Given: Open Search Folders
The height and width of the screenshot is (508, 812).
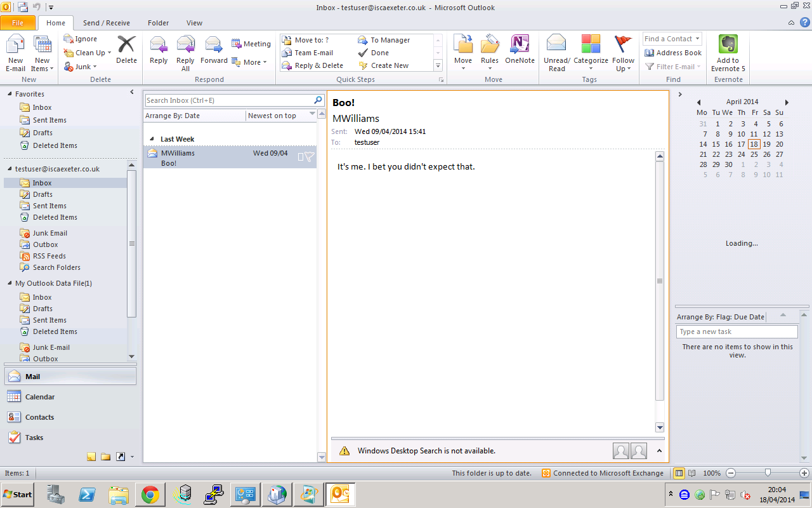Looking at the screenshot, I should 56,267.
